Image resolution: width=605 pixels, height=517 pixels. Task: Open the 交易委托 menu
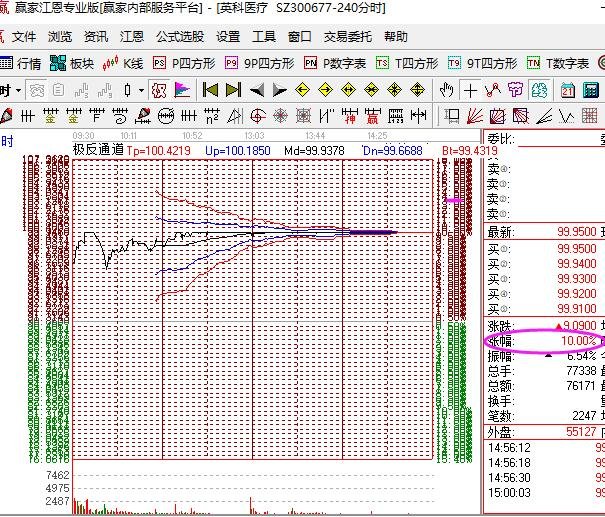click(348, 37)
